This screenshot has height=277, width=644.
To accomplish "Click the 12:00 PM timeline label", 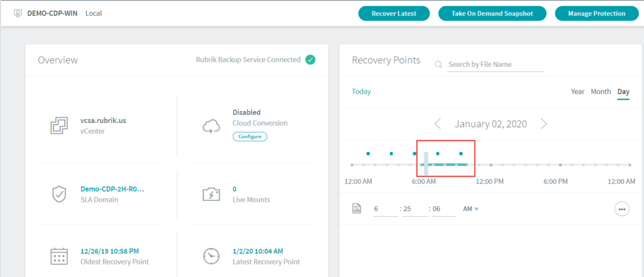I will 489,182.
